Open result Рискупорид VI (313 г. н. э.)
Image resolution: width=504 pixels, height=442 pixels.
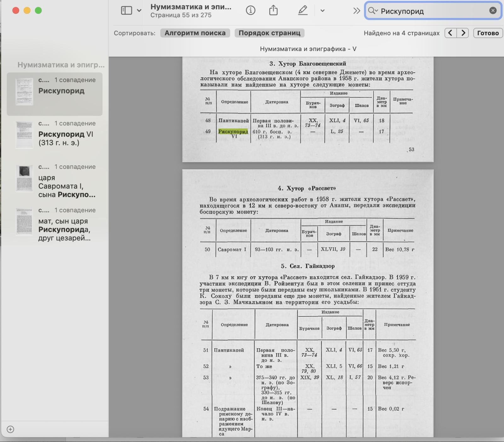[x=55, y=135]
